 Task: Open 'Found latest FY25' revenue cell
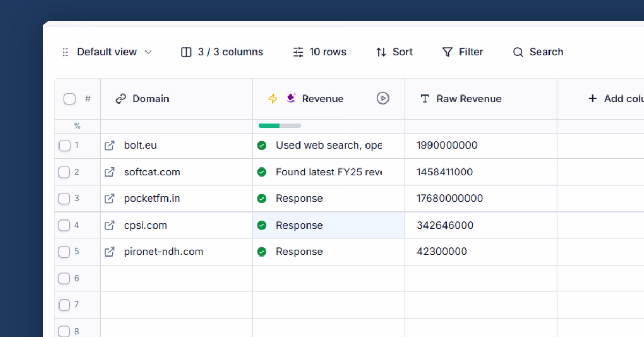point(329,172)
